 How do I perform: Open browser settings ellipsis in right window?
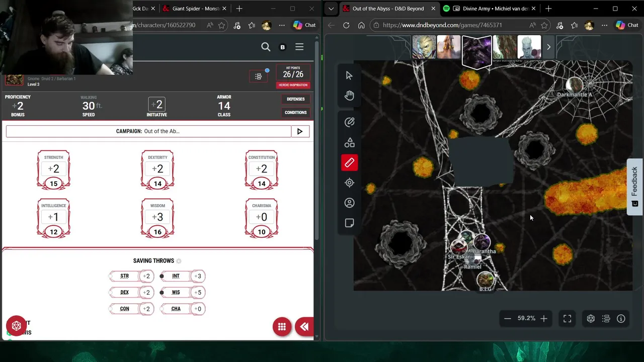tap(604, 25)
